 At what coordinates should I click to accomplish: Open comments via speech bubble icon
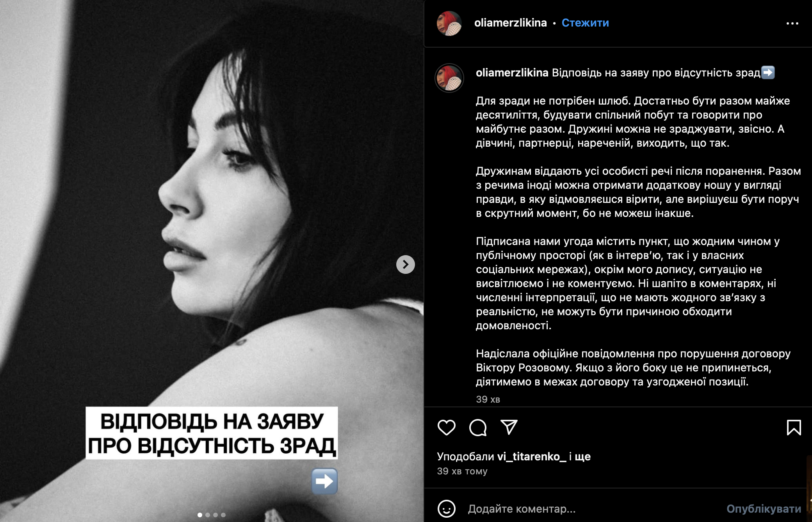pyautogui.click(x=478, y=428)
